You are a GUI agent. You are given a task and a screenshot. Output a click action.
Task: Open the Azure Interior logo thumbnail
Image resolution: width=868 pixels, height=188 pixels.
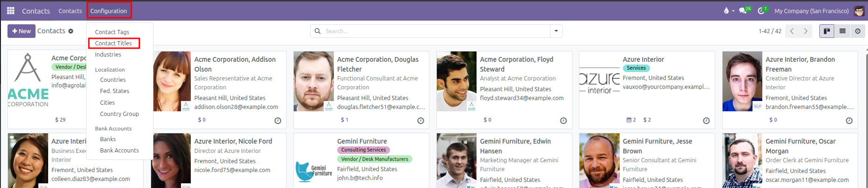[x=600, y=81]
